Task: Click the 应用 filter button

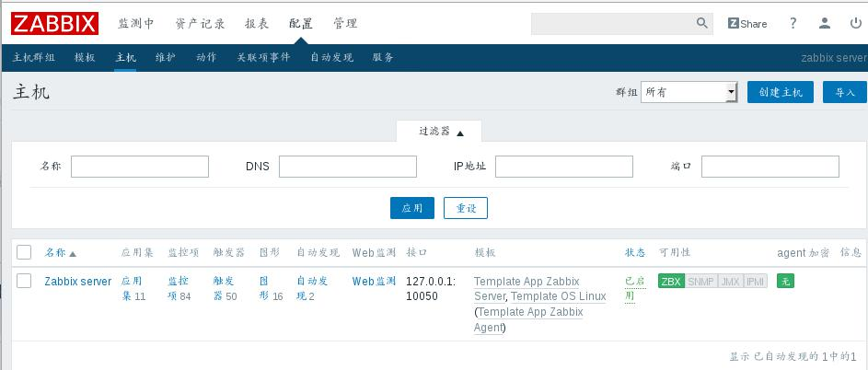Action: [x=412, y=208]
